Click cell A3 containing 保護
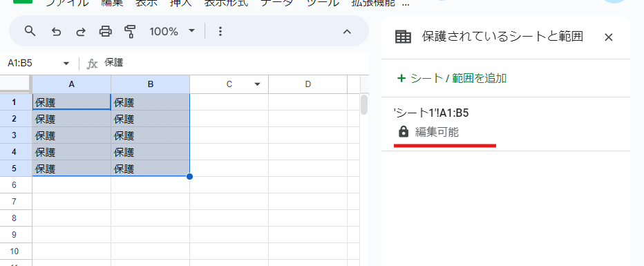The height and width of the screenshot is (266, 644). 71,135
